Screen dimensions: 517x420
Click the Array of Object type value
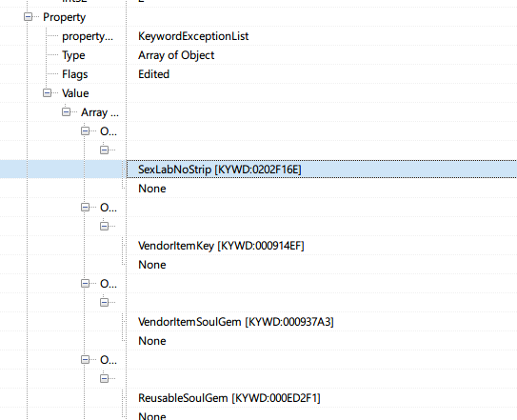[176, 55]
